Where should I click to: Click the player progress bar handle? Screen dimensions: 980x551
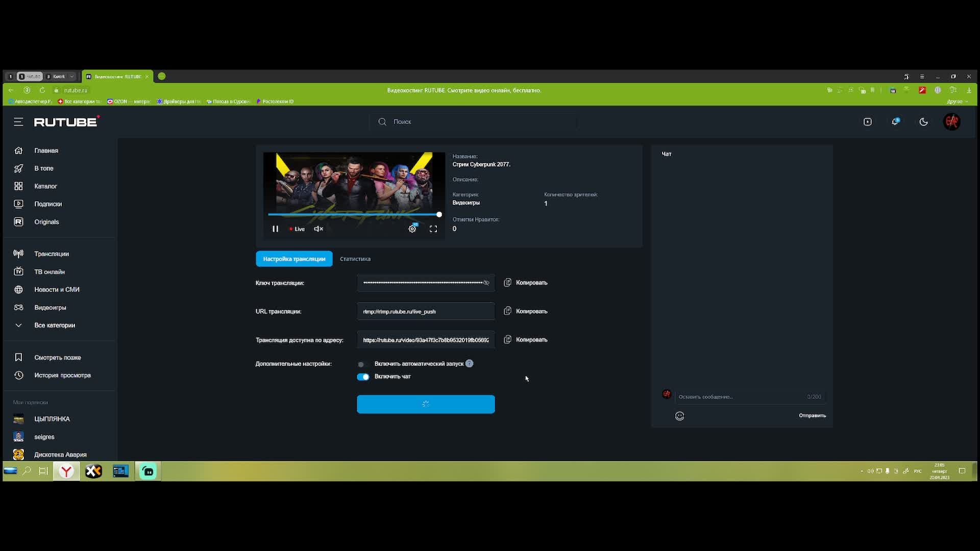pyautogui.click(x=439, y=215)
